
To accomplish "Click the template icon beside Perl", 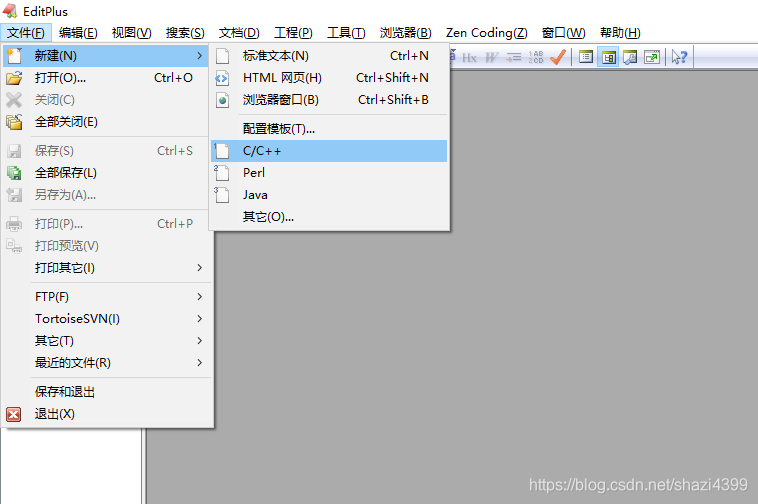I will (x=222, y=173).
